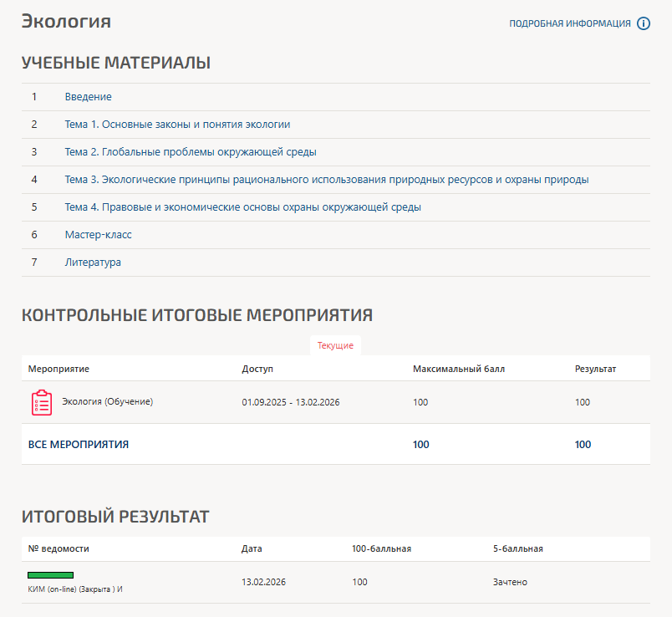This screenshot has height=617, width=672.
Task: Click the № ведомости column header
Action: [x=59, y=548]
